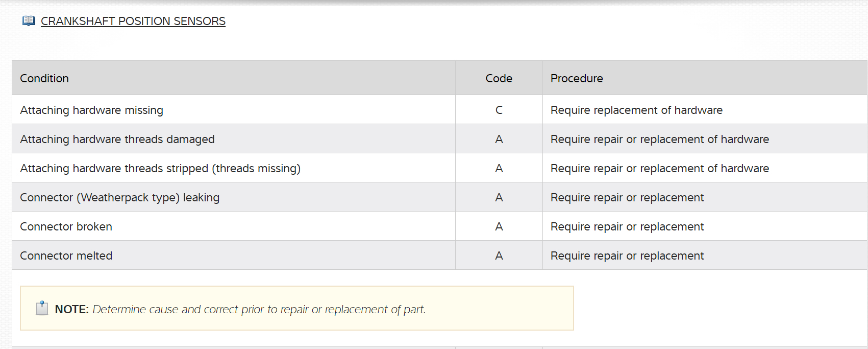Click the Condition column header
Image resolution: width=868 pixels, height=349 pixels.
[44, 78]
